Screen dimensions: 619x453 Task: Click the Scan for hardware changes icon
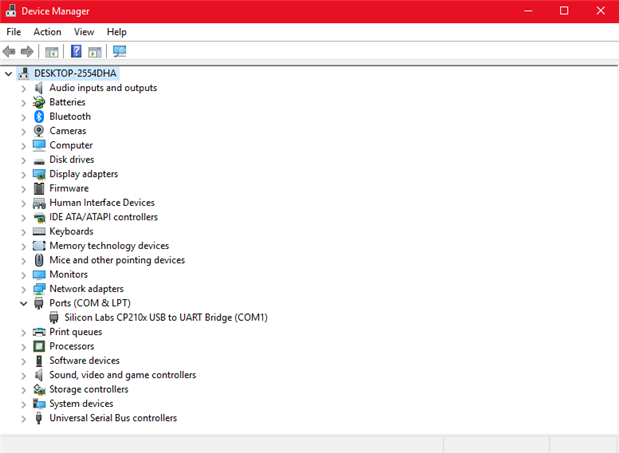[x=119, y=51]
